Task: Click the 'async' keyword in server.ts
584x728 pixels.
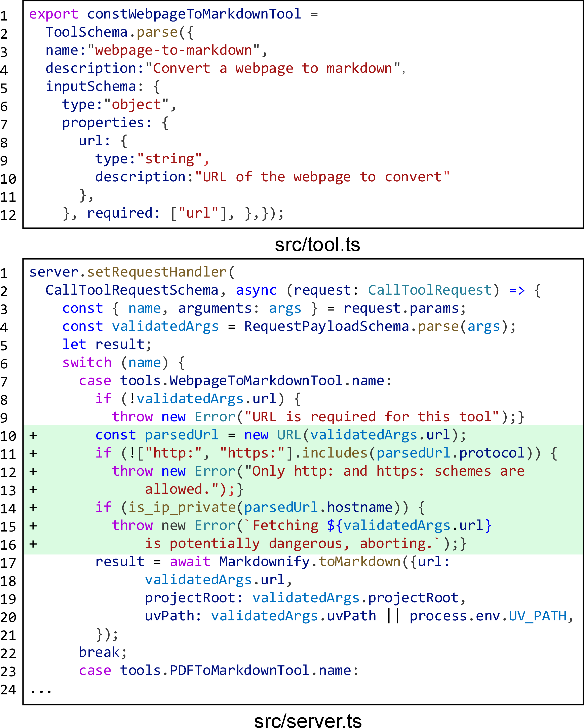Action: [x=256, y=290]
